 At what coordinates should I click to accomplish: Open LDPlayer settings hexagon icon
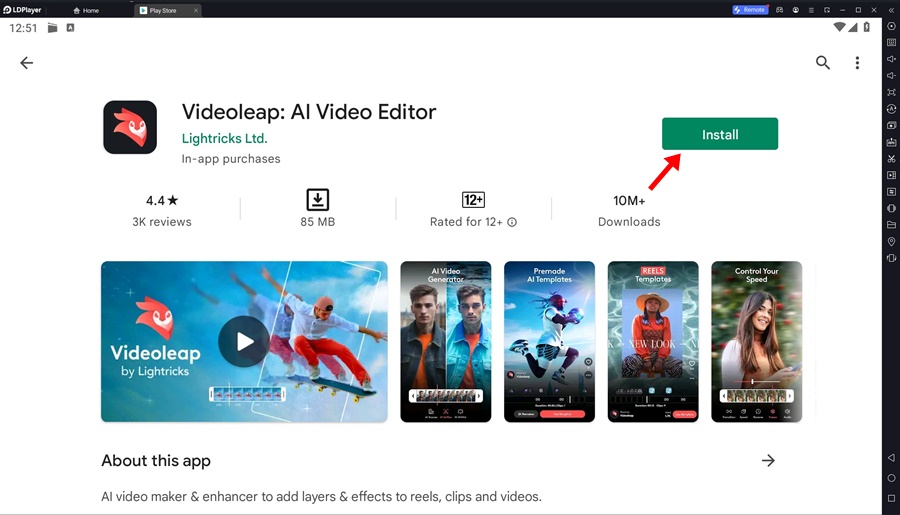(x=891, y=26)
